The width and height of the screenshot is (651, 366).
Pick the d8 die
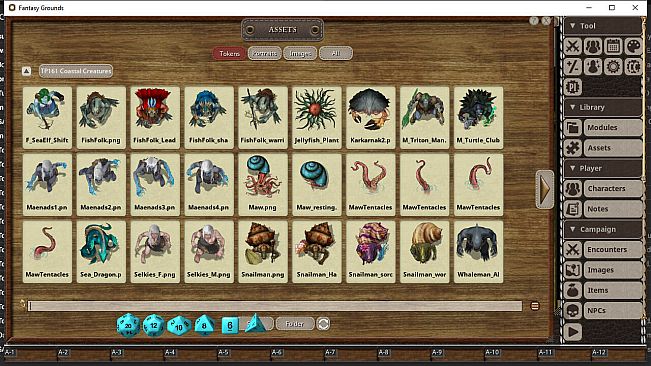click(204, 325)
